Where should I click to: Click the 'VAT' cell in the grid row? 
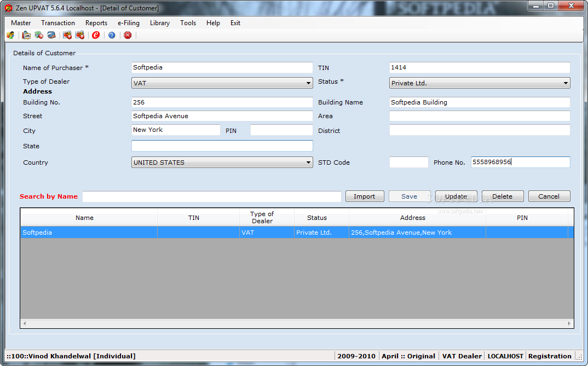click(267, 233)
